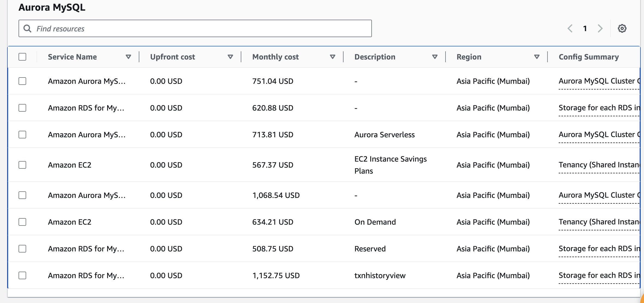Click 'EC2 Instance Savings Plans' description
The height and width of the screenshot is (303, 644).
tap(390, 165)
